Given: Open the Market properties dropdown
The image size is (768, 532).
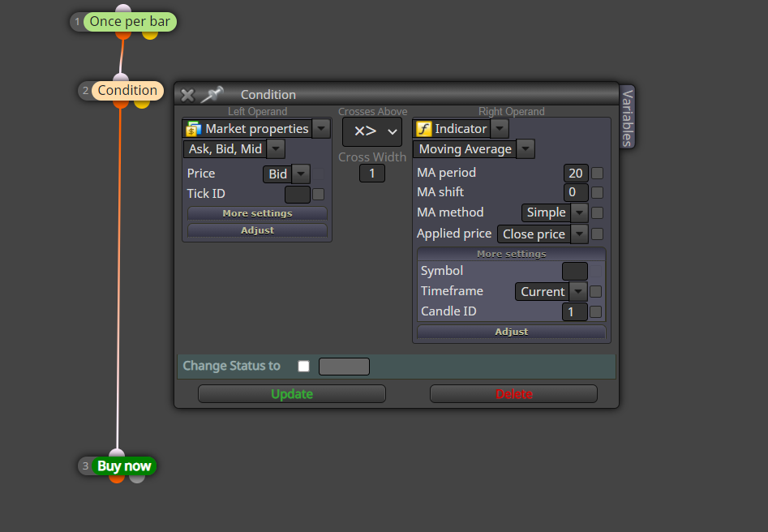Looking at the screenshot, I should pyautogui.click(x=321, y=129).
